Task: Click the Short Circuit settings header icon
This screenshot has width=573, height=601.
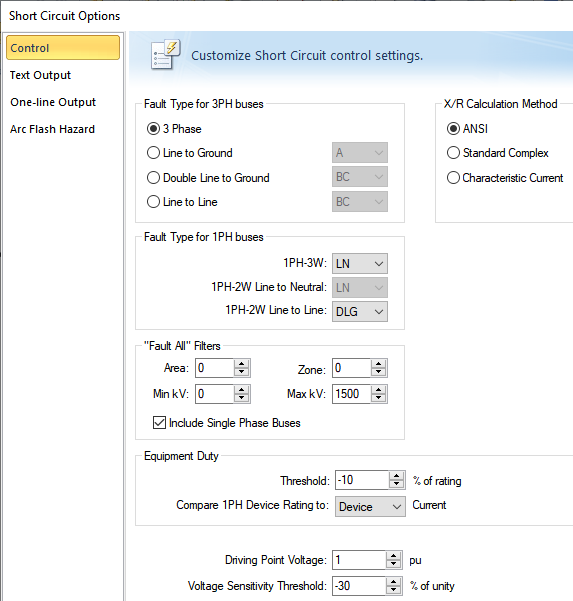Action: tap(165, 54)
